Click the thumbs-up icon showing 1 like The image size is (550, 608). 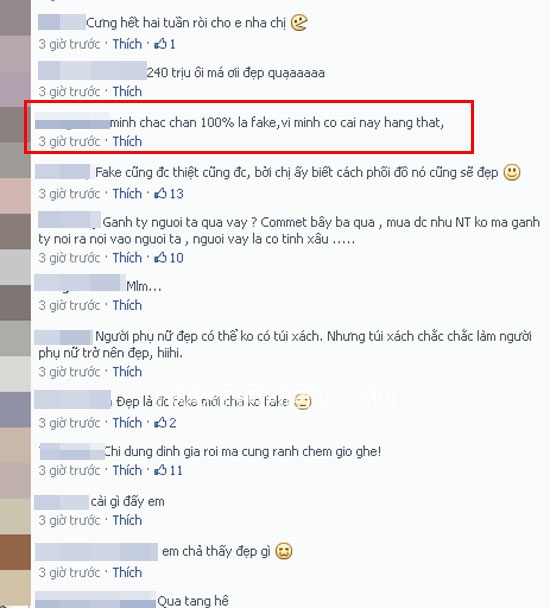(160, 44)
